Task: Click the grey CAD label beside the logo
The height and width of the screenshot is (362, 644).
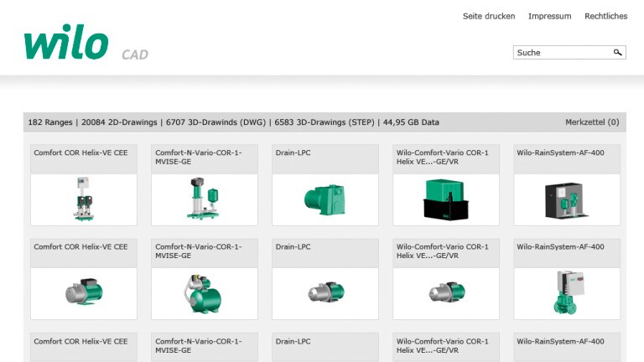Action: click(135, 55)
